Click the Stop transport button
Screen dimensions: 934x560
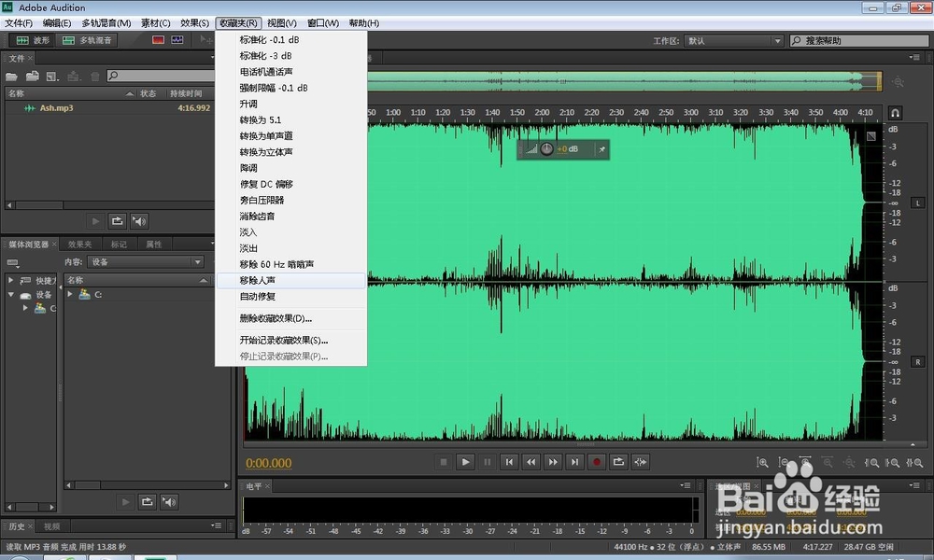point(443,462)
